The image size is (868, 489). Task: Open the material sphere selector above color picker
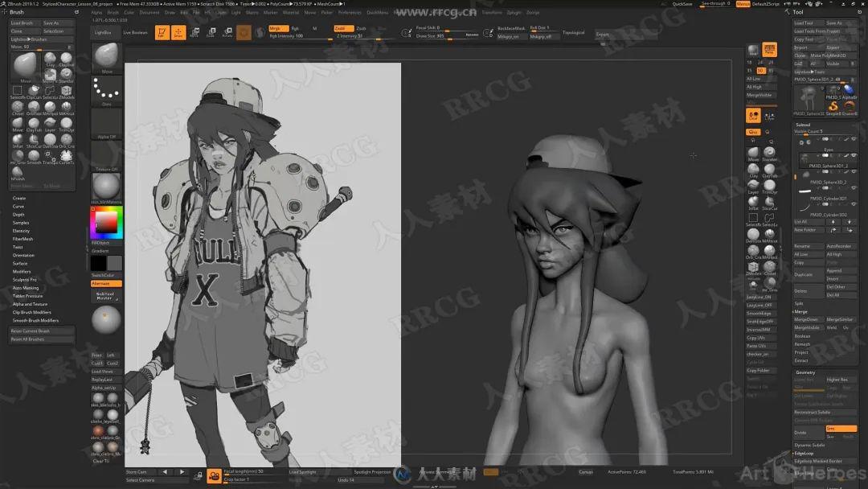106,188
